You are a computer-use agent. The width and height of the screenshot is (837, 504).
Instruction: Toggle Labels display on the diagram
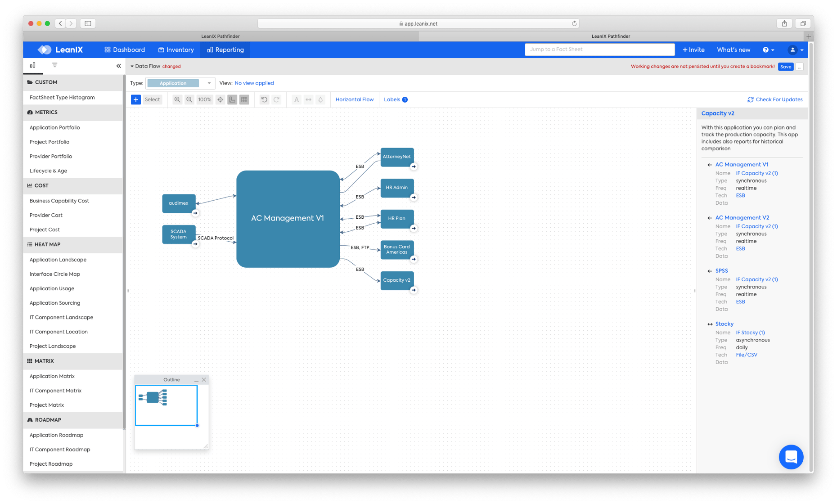point(392,99)
